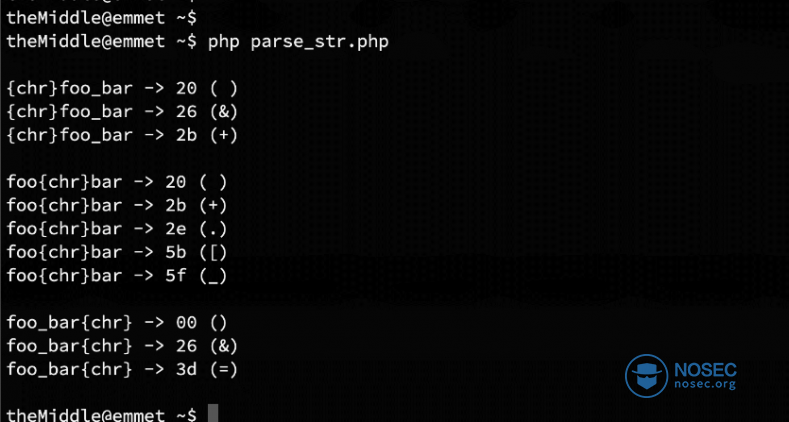Click the 'foo_bar{chr} -> 3d (=)' line
This screenshot has height=422, width=789.
coord(122,370)
